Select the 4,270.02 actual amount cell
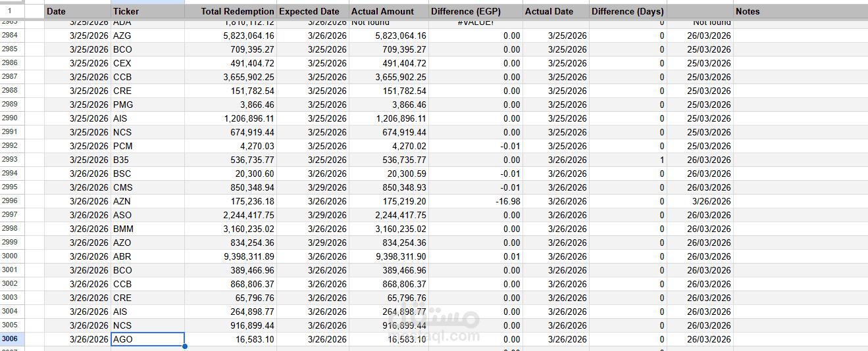Image resolution: width=868 pixels, height=351 pixels. [389, 146]
